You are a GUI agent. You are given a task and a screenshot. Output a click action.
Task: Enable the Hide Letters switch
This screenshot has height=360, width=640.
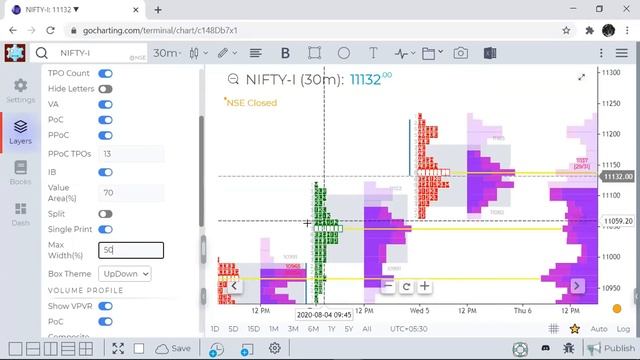[105, 89]
